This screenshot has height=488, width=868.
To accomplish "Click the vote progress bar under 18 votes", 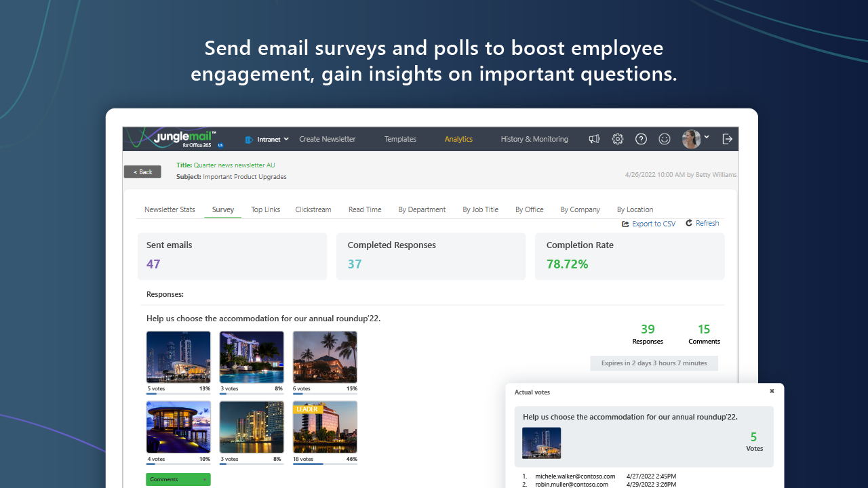I will click(x=324, y=465).
